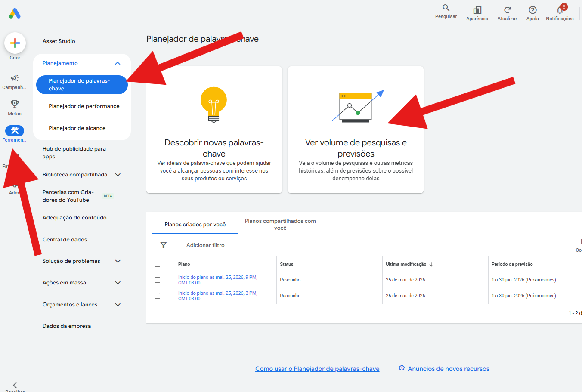
Task: Click Rascunho status of the 9 PM plan
Action: click(x=290, y=280)
